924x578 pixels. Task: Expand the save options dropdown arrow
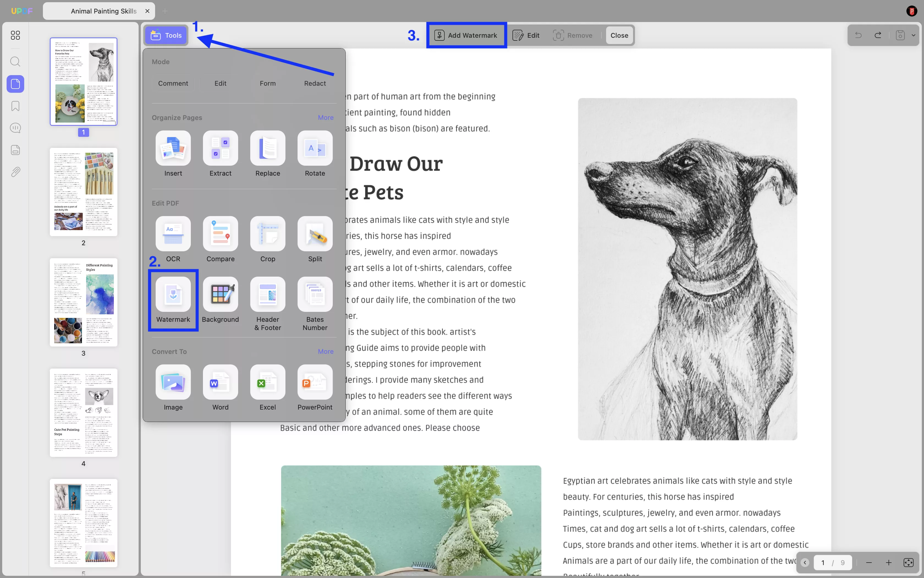pyautogui.click(x=913, y=35)
